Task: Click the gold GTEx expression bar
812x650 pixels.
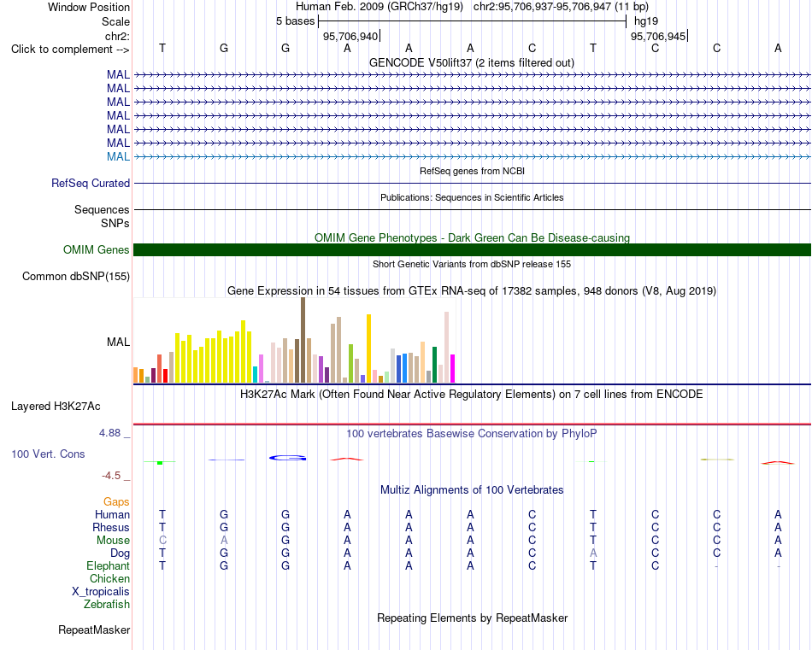Action: pos(368,348)
